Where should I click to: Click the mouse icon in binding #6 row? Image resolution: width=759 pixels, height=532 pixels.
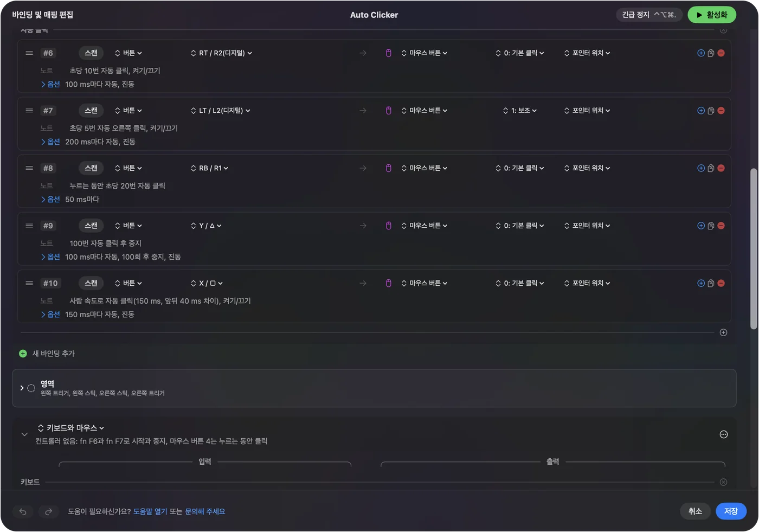[x=389, y=53]
